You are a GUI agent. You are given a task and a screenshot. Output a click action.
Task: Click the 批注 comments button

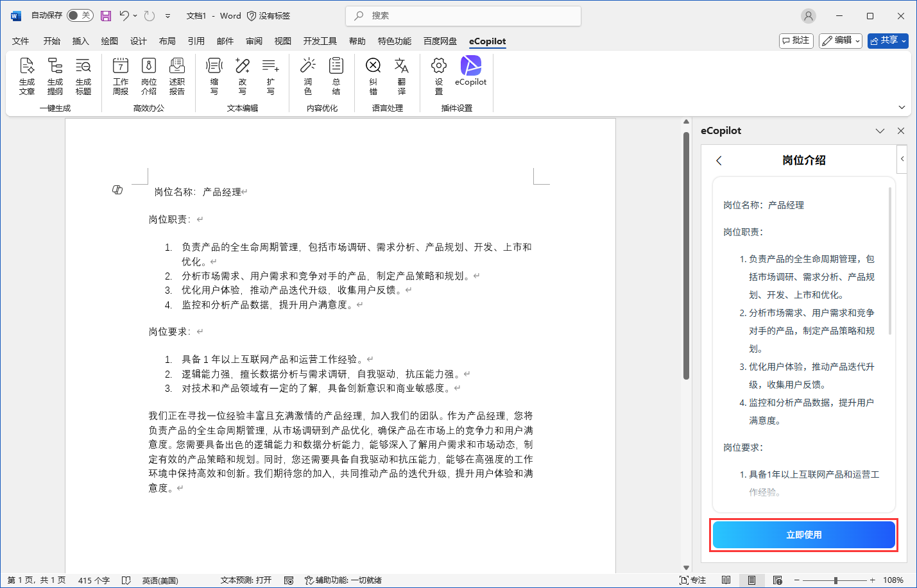(796, 40)
